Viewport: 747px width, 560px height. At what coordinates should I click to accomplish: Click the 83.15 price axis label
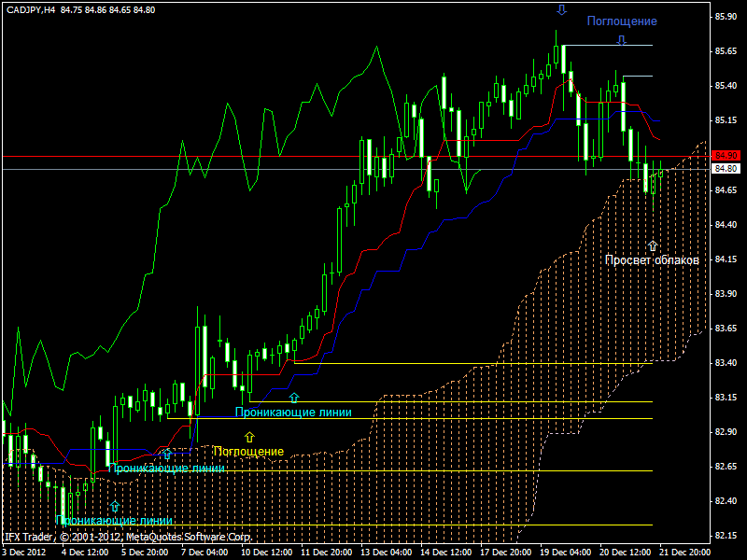[726, 398]
